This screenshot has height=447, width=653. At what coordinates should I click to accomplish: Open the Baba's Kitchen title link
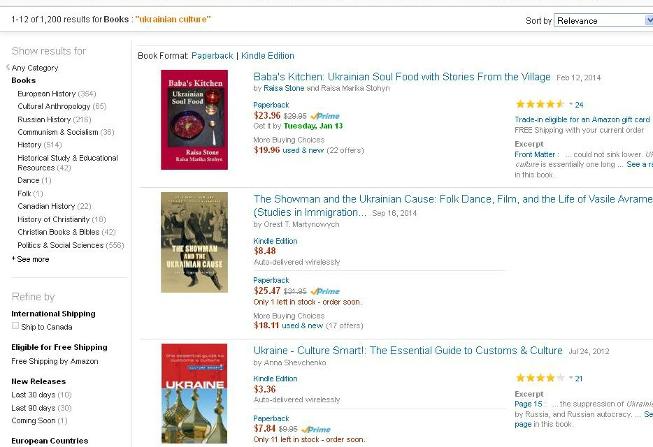[x=402, y=77]
